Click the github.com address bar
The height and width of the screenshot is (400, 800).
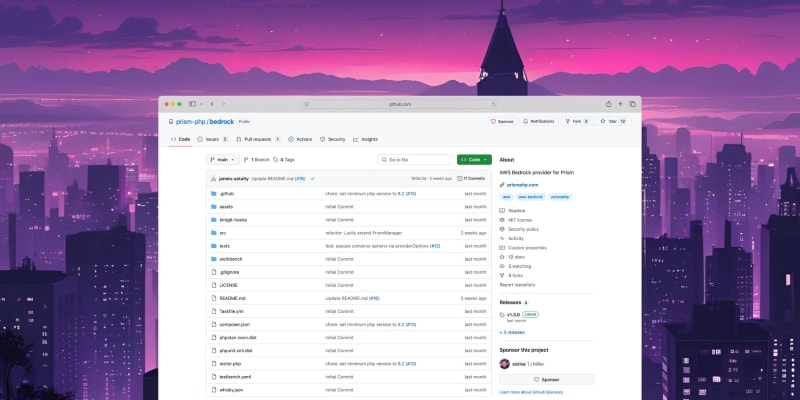click(x=400, y=104)
